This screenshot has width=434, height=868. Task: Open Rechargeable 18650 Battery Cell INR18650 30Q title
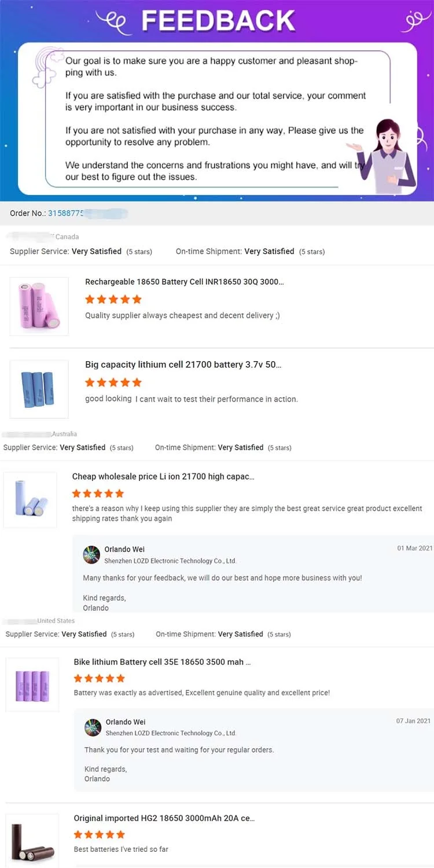pyautogui.click(x=185, y=282)
